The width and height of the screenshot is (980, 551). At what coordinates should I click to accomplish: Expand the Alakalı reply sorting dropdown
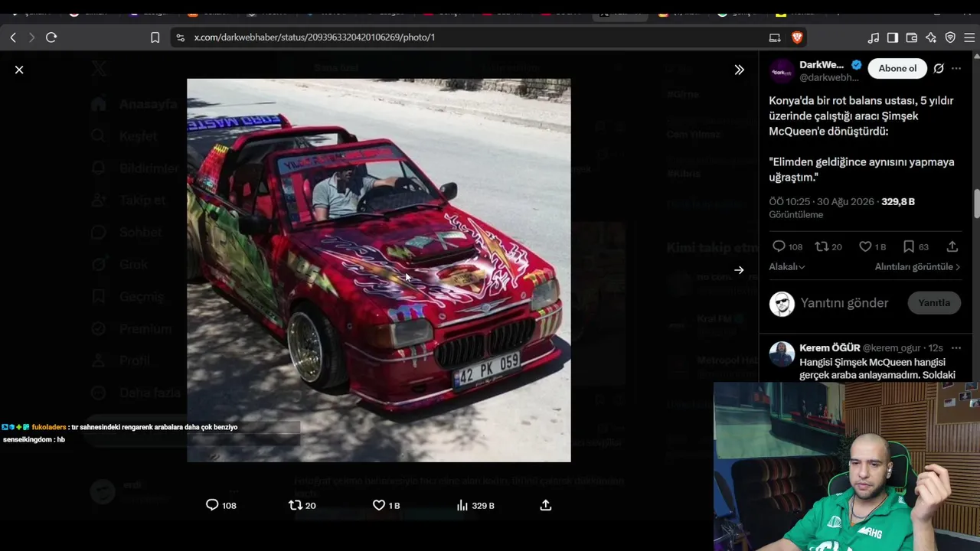point(787,267)
